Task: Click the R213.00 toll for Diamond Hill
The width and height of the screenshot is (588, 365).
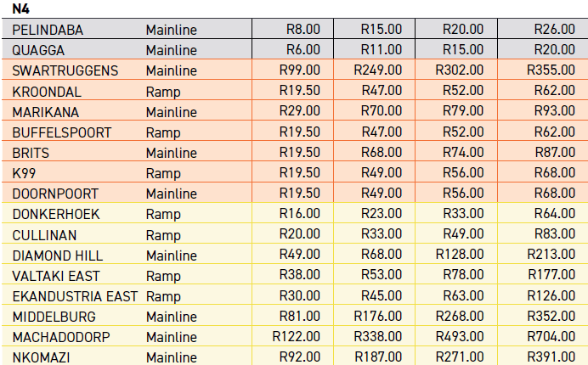Action: 551,255
